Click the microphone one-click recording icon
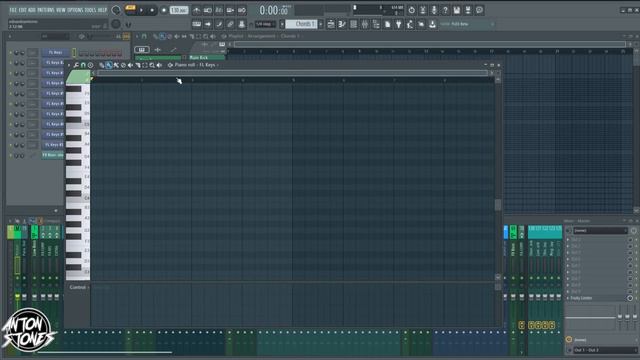Viewport: 640px width, 360px height. [434, 10]
